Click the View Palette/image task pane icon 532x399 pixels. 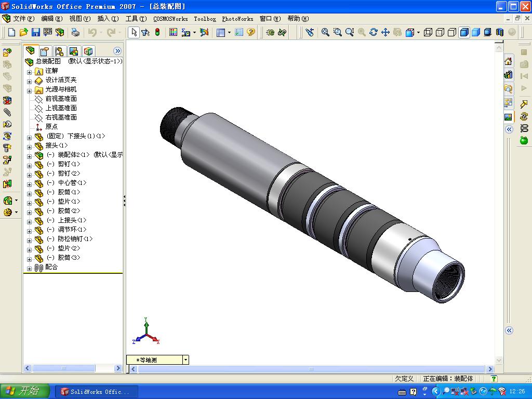point(508,117)
